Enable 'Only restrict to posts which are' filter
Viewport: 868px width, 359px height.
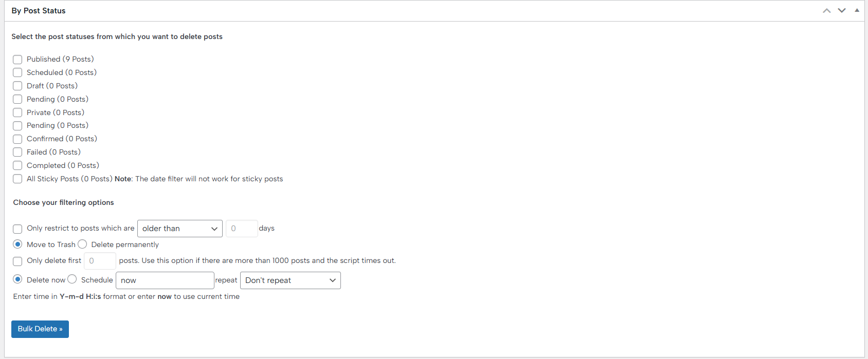click(17, 229)
